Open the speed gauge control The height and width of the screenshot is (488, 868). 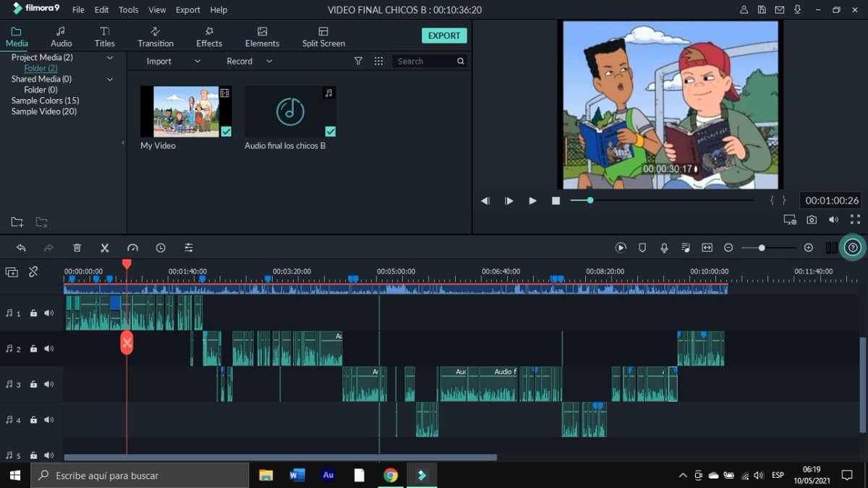click(x=132, y=248)
